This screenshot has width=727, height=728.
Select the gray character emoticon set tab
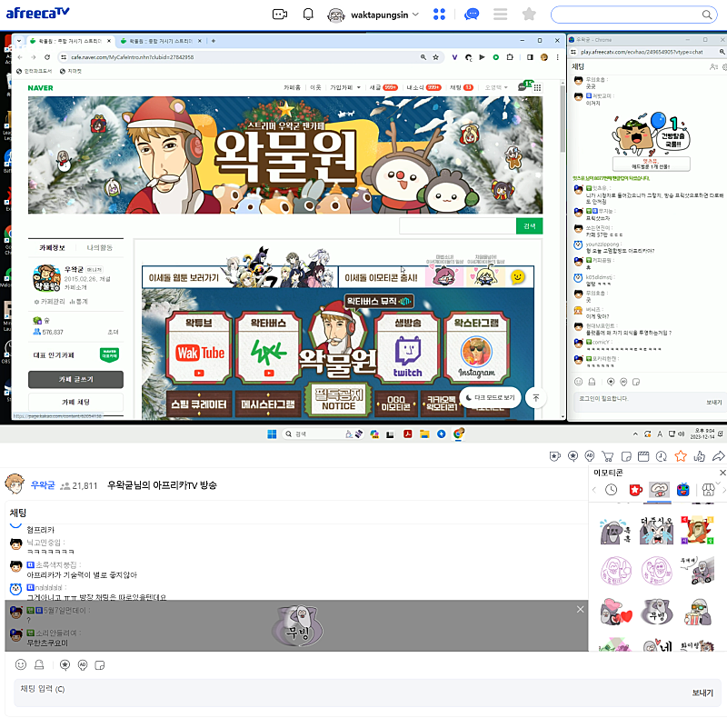pyautogui.click(x=659, y=490)
